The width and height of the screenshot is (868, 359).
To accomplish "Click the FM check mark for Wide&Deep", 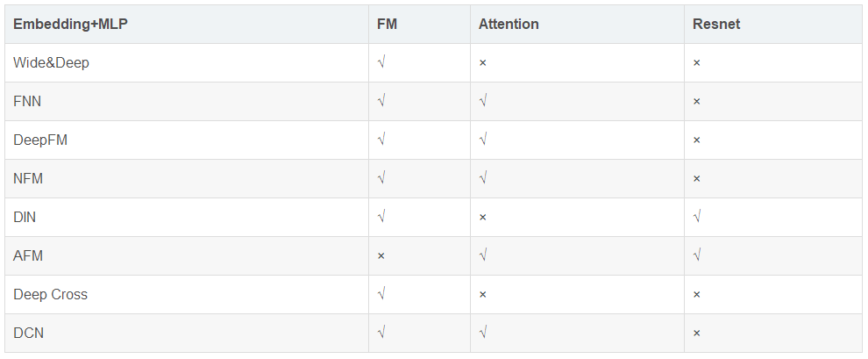I will (381, 63).
